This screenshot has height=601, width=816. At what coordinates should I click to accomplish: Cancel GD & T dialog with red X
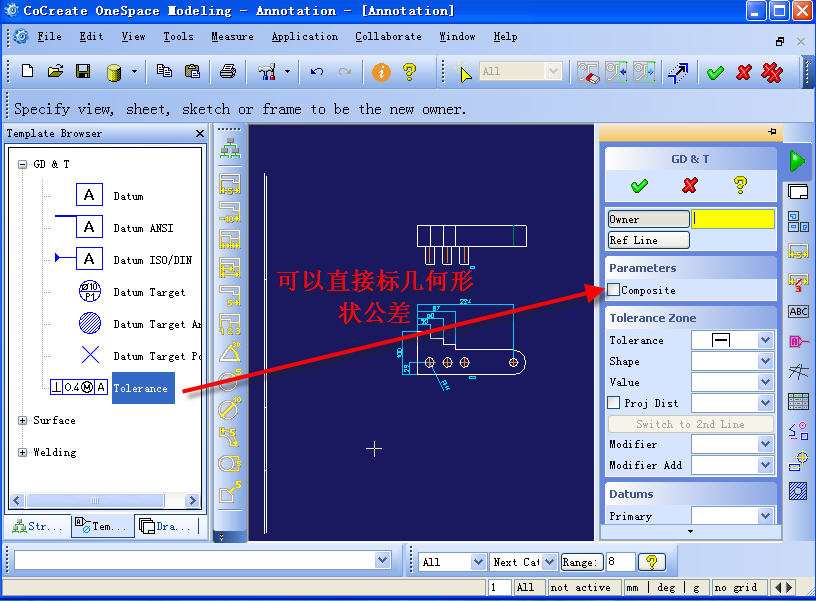[690, 185]
